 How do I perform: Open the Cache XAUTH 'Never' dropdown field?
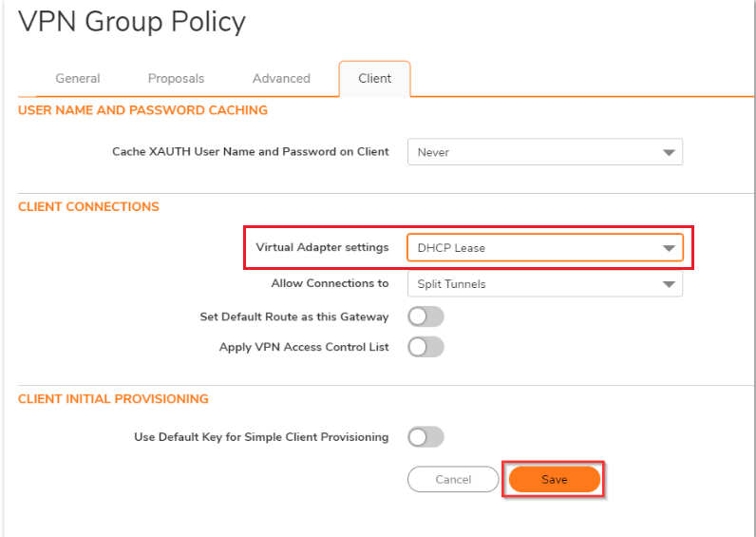click(x=532, y=152)
